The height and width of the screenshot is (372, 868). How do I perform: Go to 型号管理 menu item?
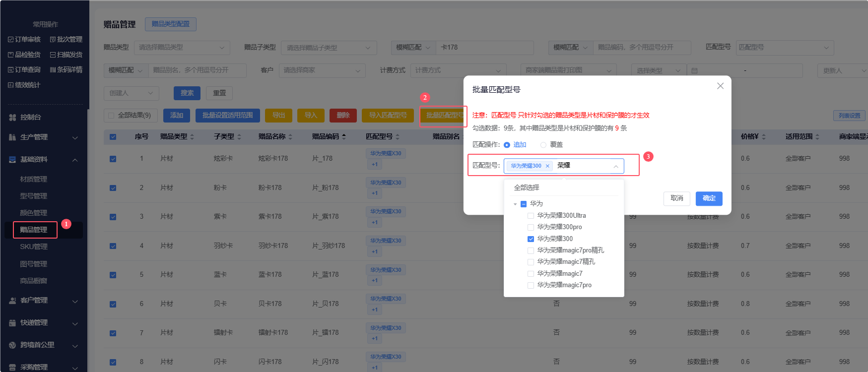click(34, 196)
